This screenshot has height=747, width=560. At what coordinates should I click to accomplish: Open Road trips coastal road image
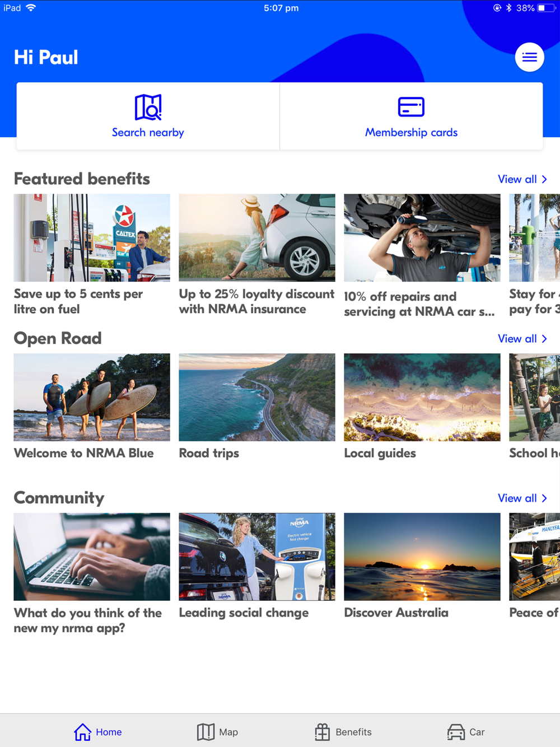257,397
